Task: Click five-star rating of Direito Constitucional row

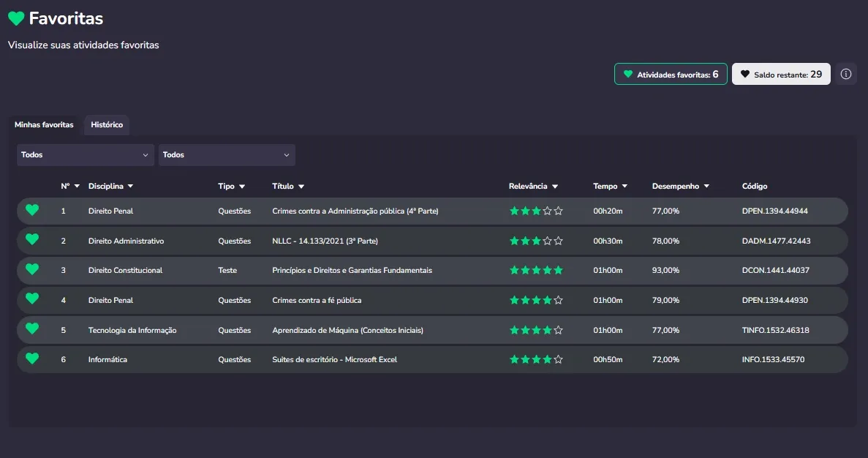Action: pyautogui.click(x=536, y=270)
